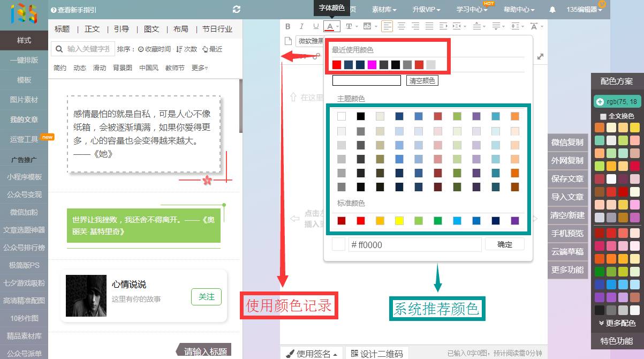
Task: Open notifications via the bell icon
Action: pyautogui.click(x=552, y=10)
